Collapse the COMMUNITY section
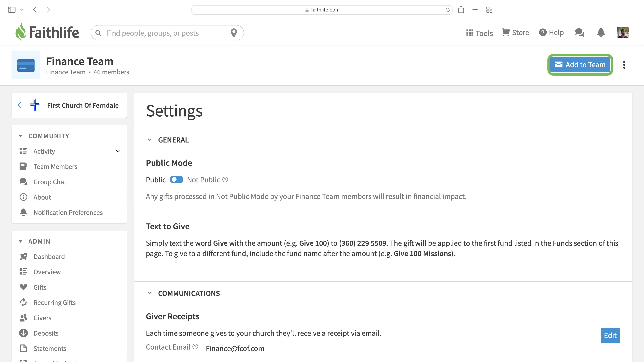Screen dimensions: 644x362 [21, 136]
